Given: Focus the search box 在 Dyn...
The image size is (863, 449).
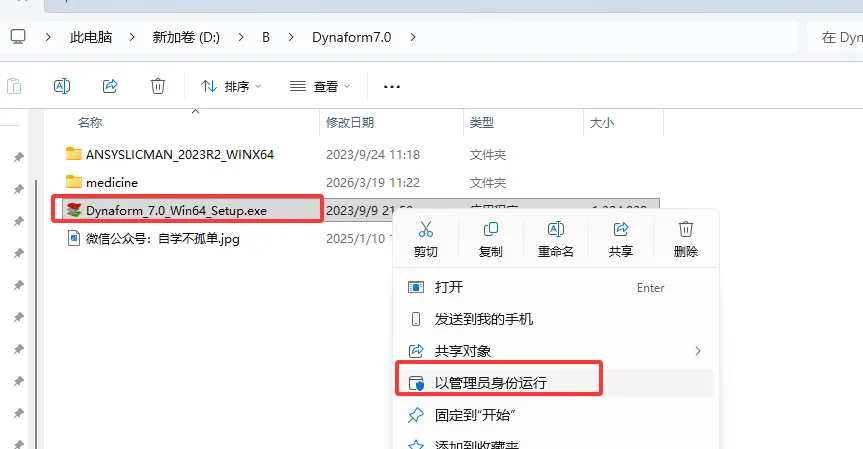Looking at the screenshot, I should (835, 37).
